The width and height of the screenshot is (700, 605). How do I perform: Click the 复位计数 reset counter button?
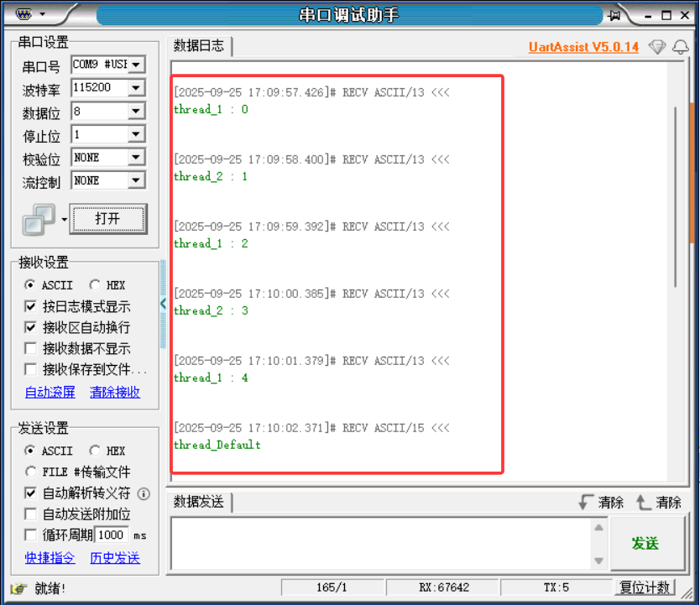645,587
